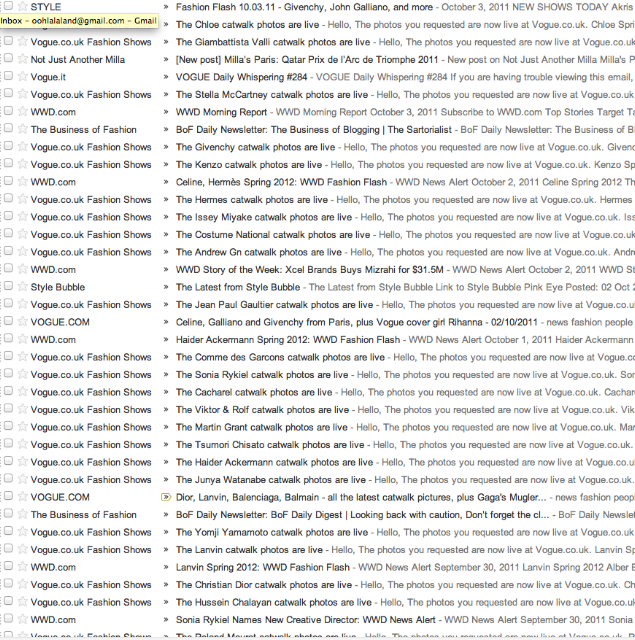Star the Viktor & Rolf catwalk email

(23, 409)
